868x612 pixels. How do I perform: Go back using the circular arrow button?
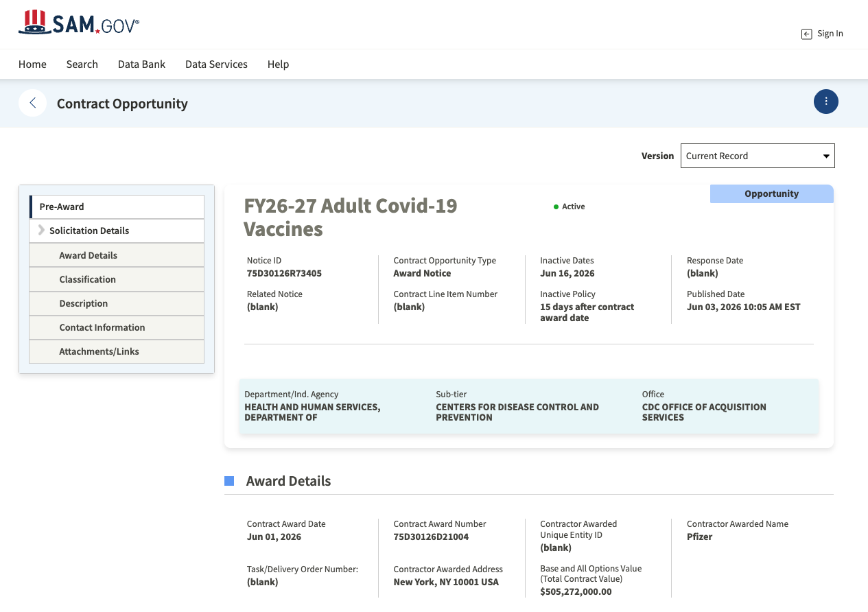[x=32, y=103]
